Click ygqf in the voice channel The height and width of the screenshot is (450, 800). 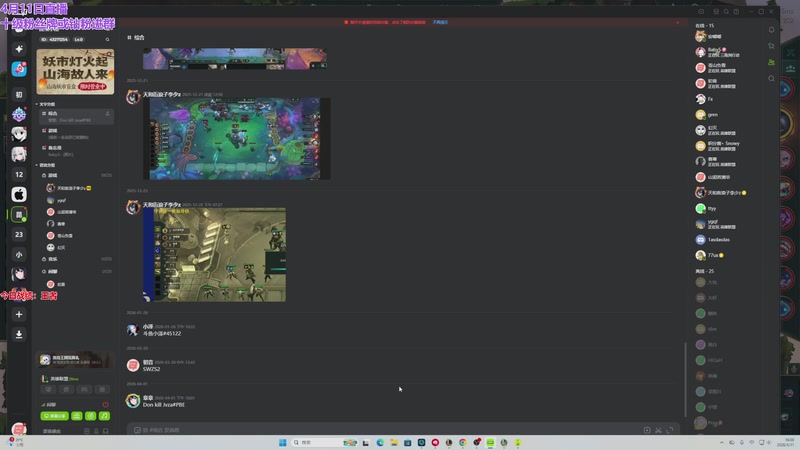pyautogui.click(x=61, y=200)
